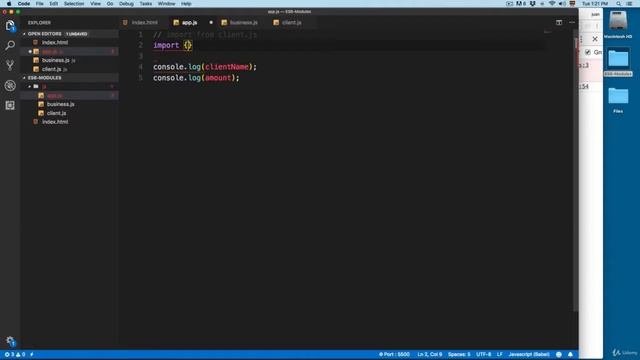Image resolution: width=640 pixels, height=360 pixels.
Task: Click the console.log(clientName) line
Action: click(205, 67)
